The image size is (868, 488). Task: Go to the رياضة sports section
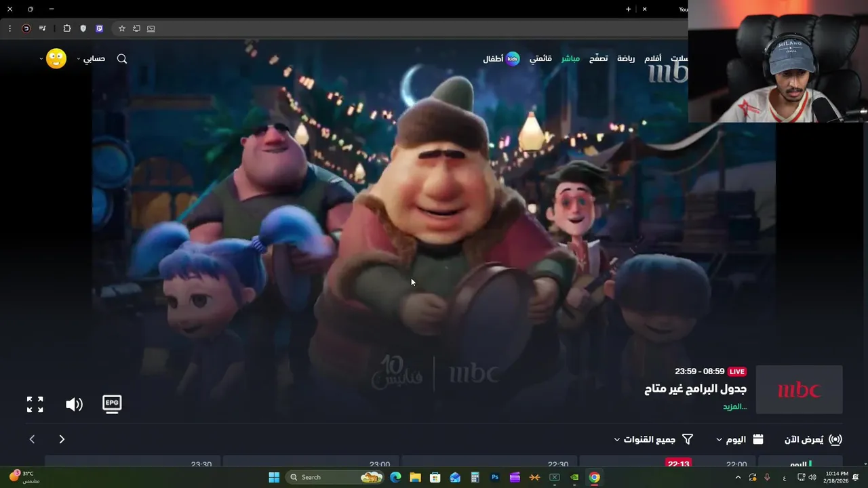pos(626,59)
